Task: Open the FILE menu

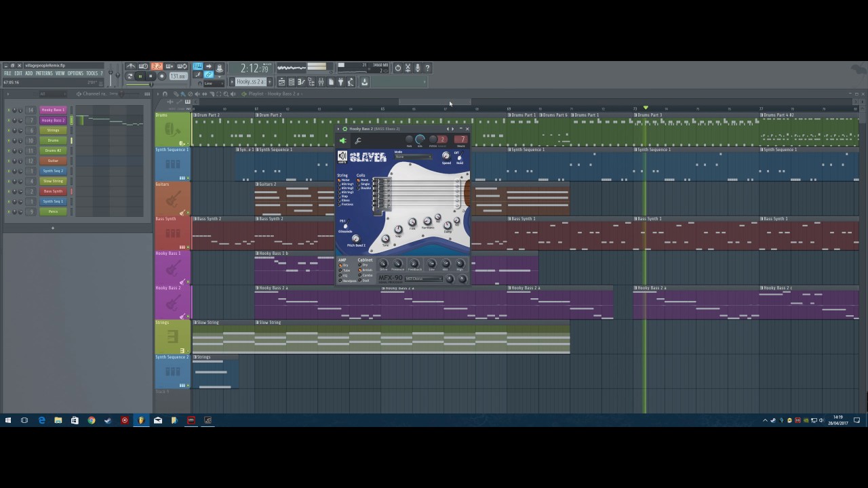Action: coord(7,73)
